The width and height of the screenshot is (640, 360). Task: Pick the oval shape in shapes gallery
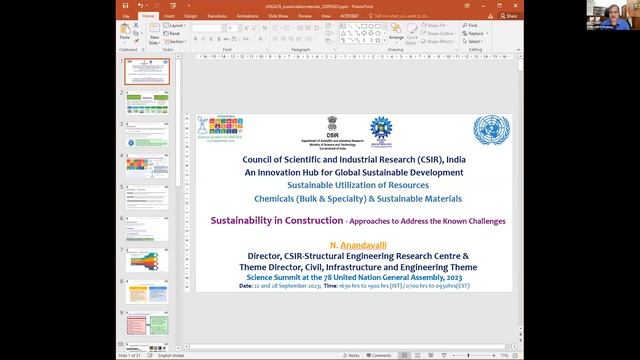371,26
